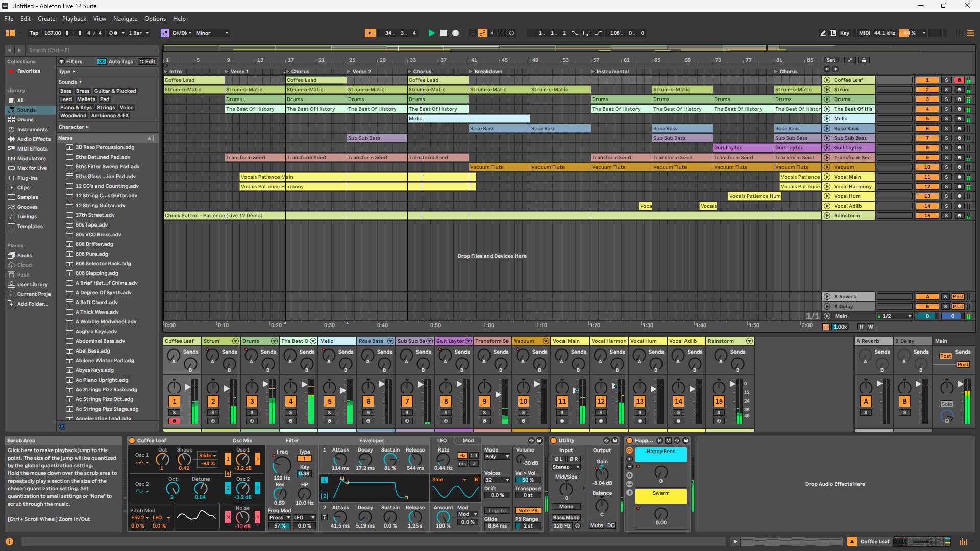Click the Stop button in transport
This screenshot has height=551, width=980.
pyautogui.click(x=444, y=33)
